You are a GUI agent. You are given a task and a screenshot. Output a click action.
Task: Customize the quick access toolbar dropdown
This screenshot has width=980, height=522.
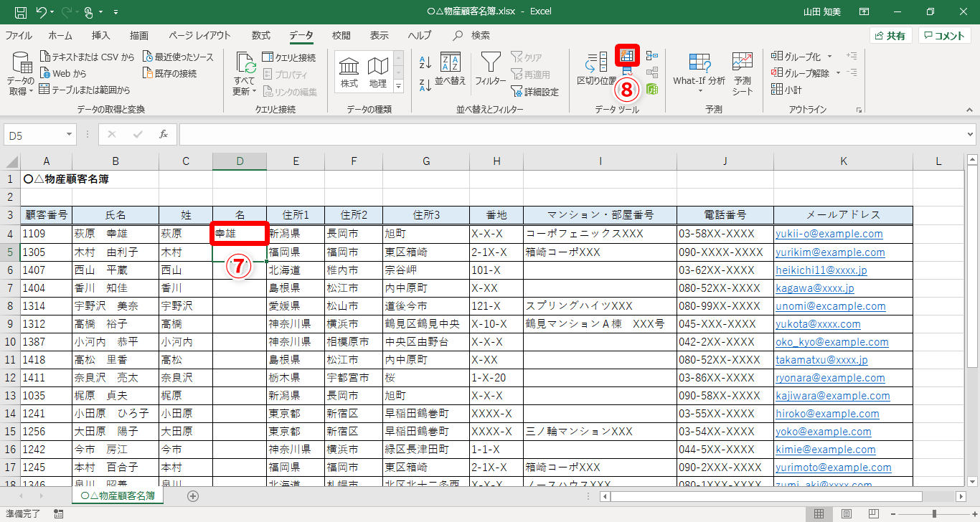116,13
